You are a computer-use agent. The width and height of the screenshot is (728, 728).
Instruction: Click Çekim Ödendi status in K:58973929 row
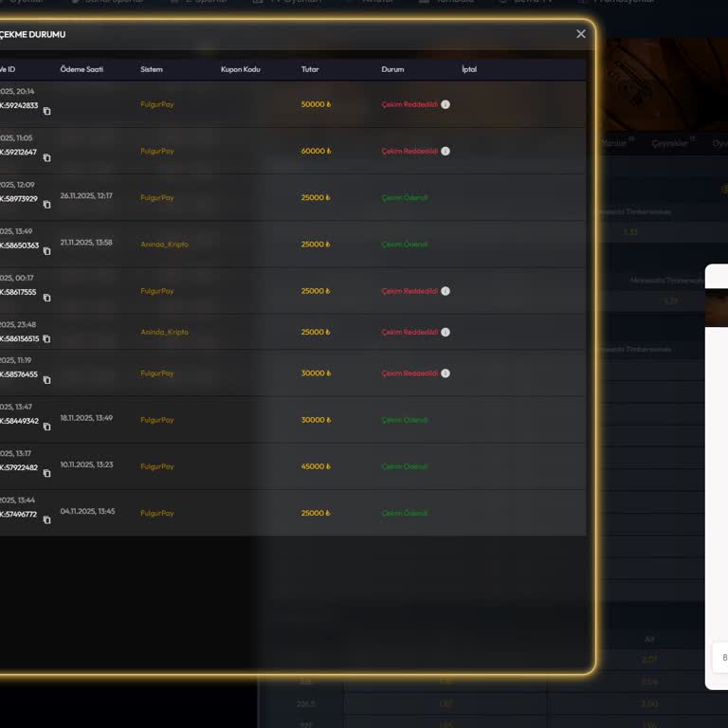[x=405, y=198]
